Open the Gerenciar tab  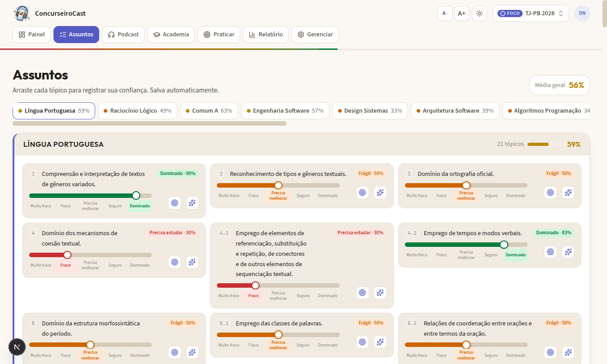[x=315, y=35]
